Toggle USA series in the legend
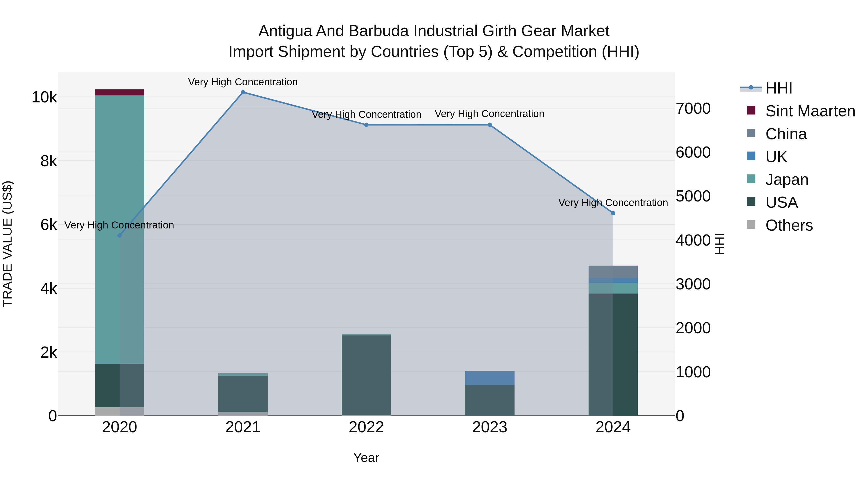 point(772,202)
